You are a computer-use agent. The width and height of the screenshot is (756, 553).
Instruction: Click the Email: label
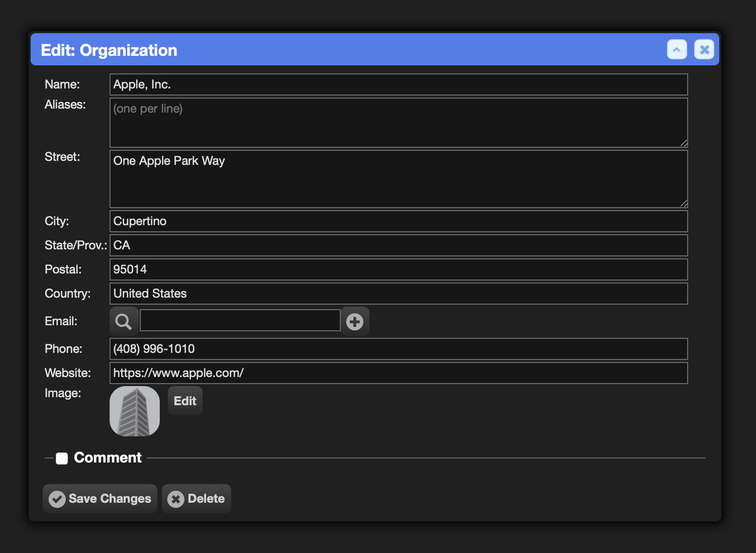tap(61, 321)
